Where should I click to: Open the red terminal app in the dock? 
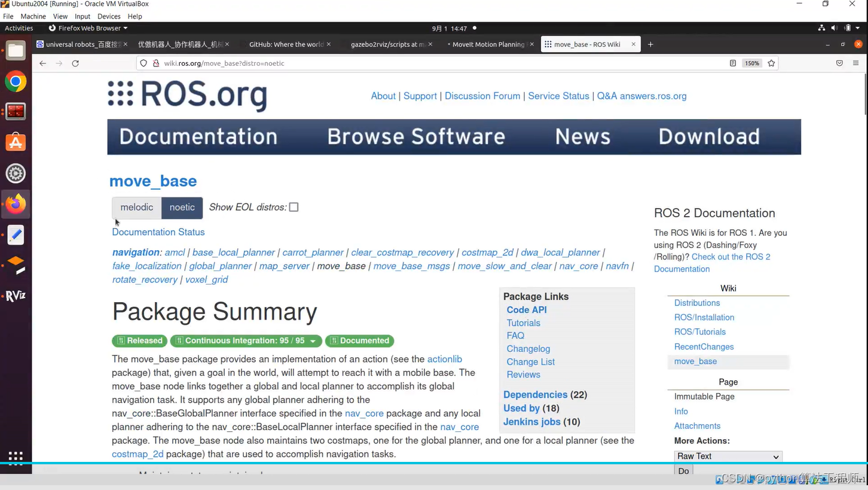click(16, 112)
